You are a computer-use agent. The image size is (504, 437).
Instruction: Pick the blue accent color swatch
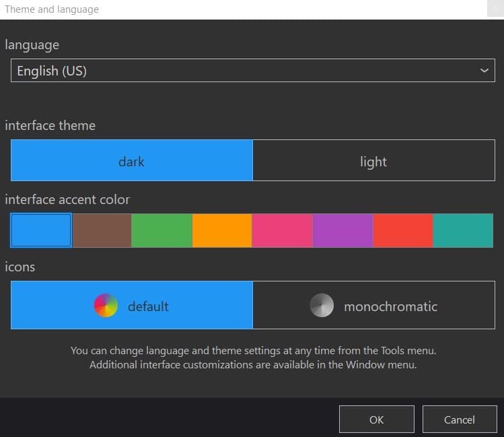(41, 230)
